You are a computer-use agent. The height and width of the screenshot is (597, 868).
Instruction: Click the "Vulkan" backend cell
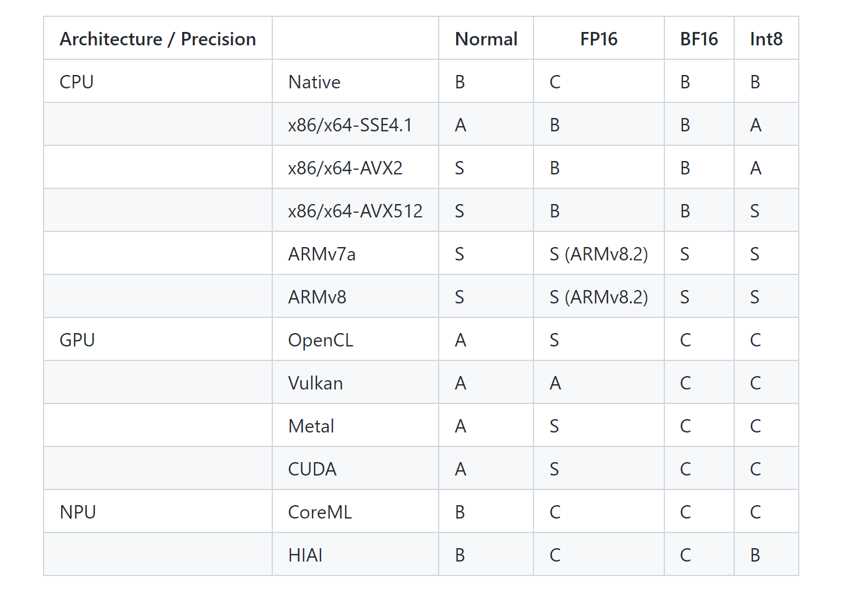coord(315,383)
